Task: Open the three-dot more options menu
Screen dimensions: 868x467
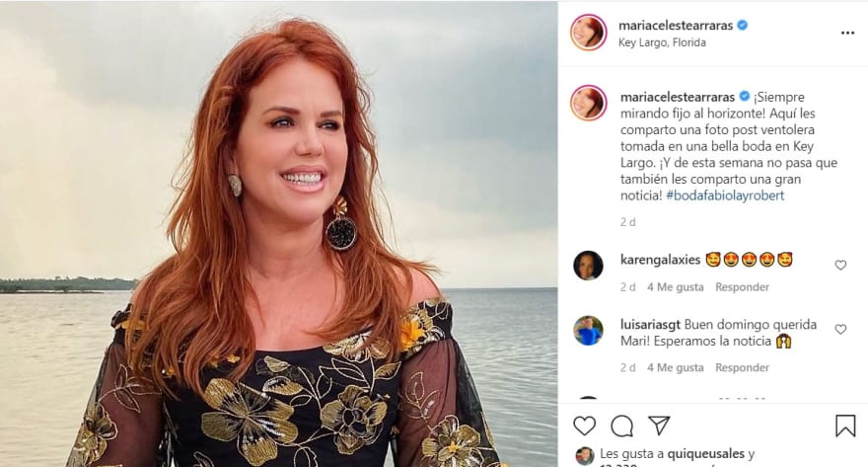Action: [x=847, y=33]
